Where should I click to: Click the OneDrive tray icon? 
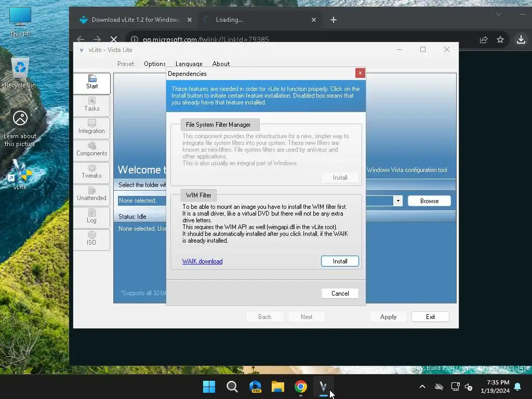439,387
